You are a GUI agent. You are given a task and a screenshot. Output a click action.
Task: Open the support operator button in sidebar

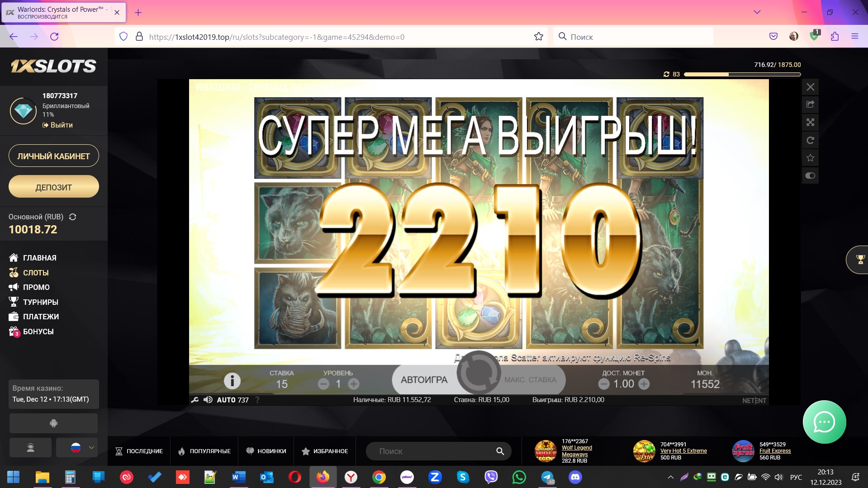[30, 448]
